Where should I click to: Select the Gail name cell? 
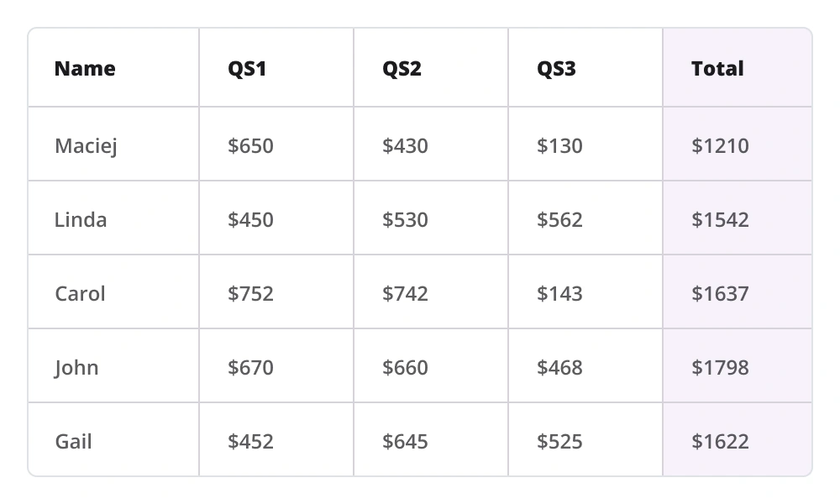click(x=74, y=442)
